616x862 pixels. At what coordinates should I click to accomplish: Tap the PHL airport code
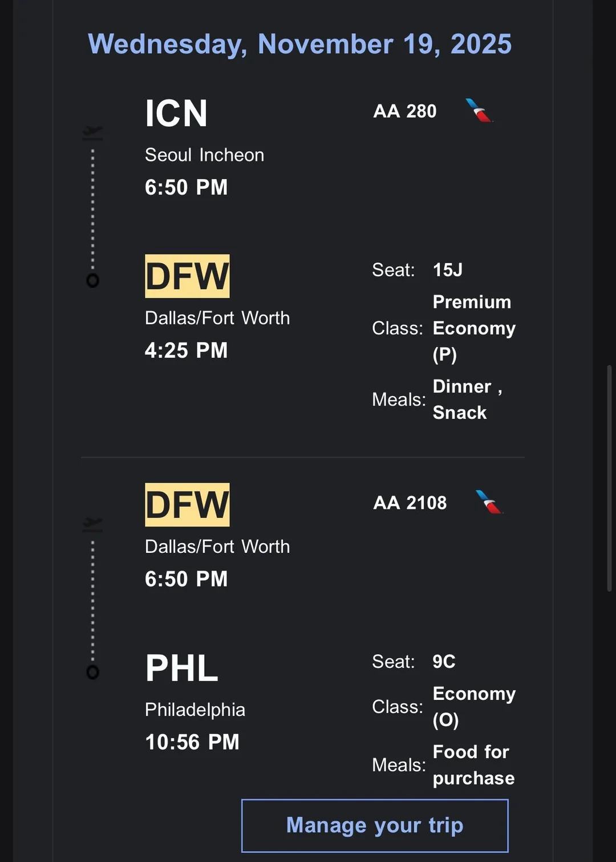[x=182, y=668]
